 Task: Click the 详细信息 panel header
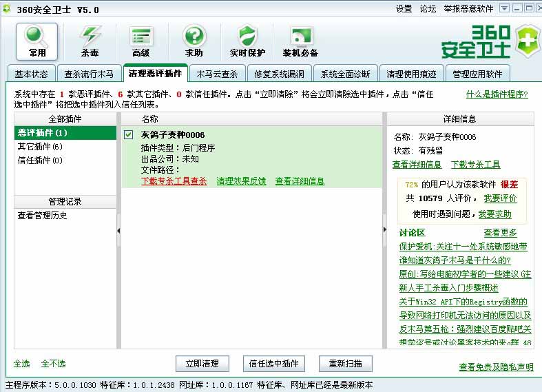[x=460, y=119]
